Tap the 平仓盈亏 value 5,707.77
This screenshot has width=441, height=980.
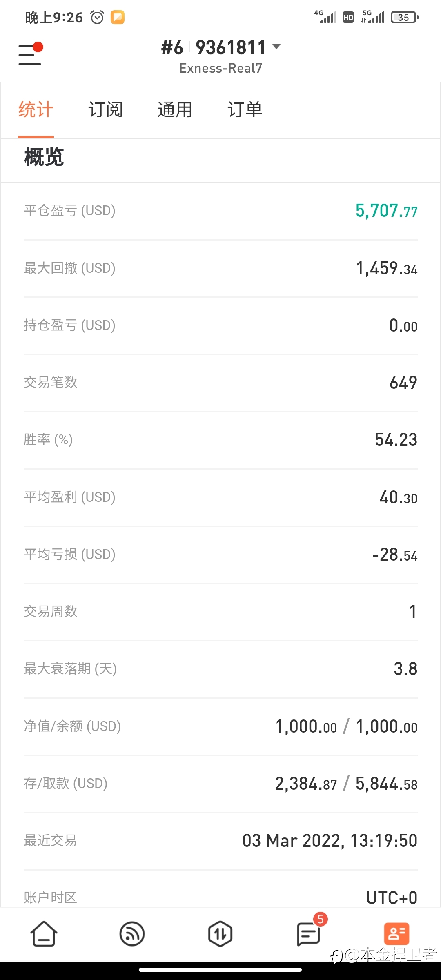386,211
